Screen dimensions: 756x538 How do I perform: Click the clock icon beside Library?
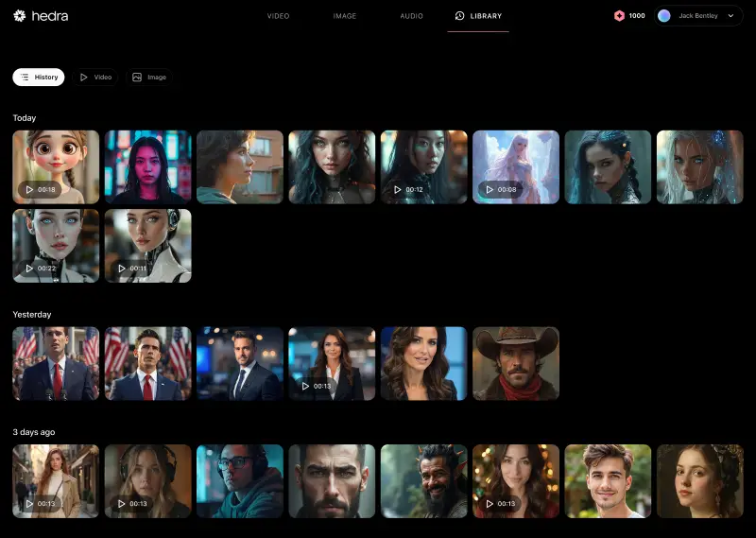[460, 16]
